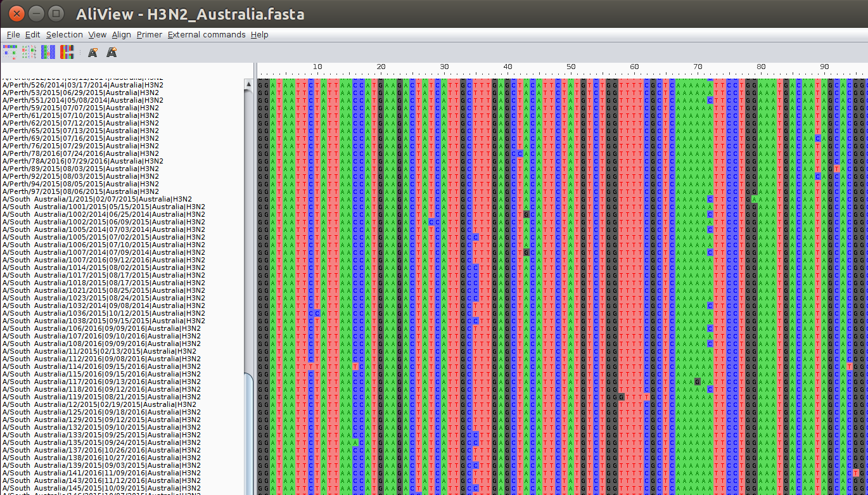The width and height of the screenshot is (868, 495).
Task: Select sequence A/Perth/97/2015
Action: pos(81,191)
